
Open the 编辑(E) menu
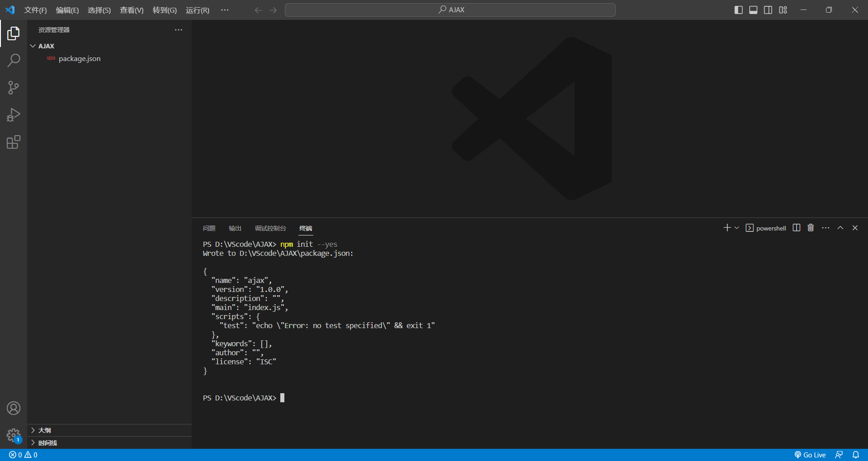[67, 10]
